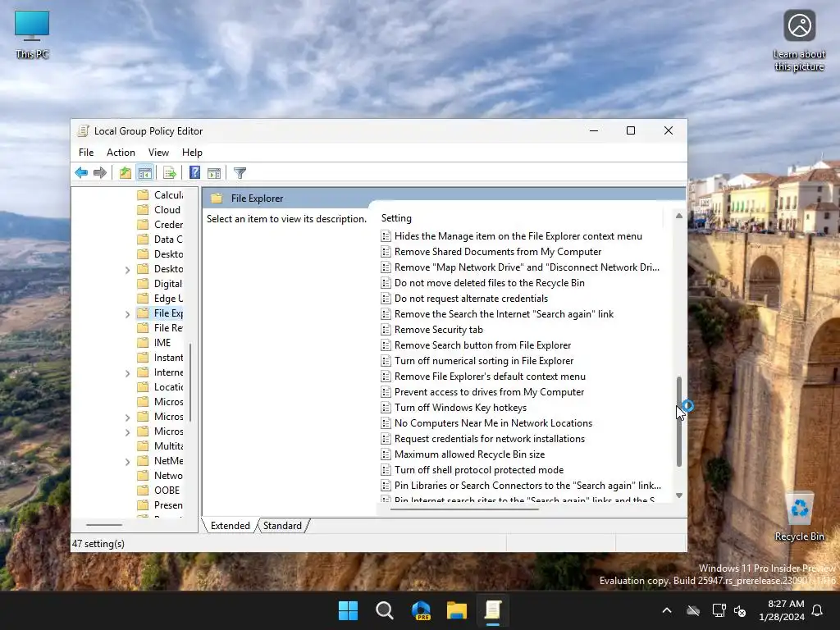Select 'Maximum allowed Recycle Bin size' setting
The width and height of the screenshot is (840, 630).
pos(469,454)
